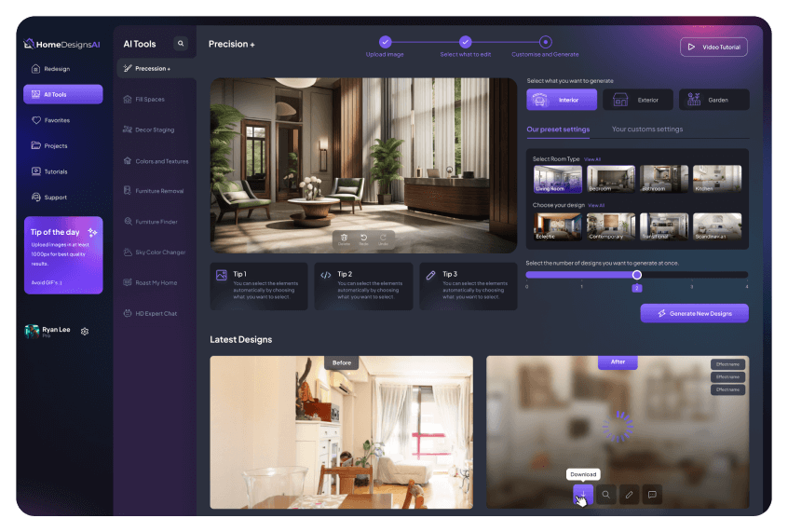Click the design count slider handle
The width and height of the screenshot is (788, 532).
tap(637, 275)
